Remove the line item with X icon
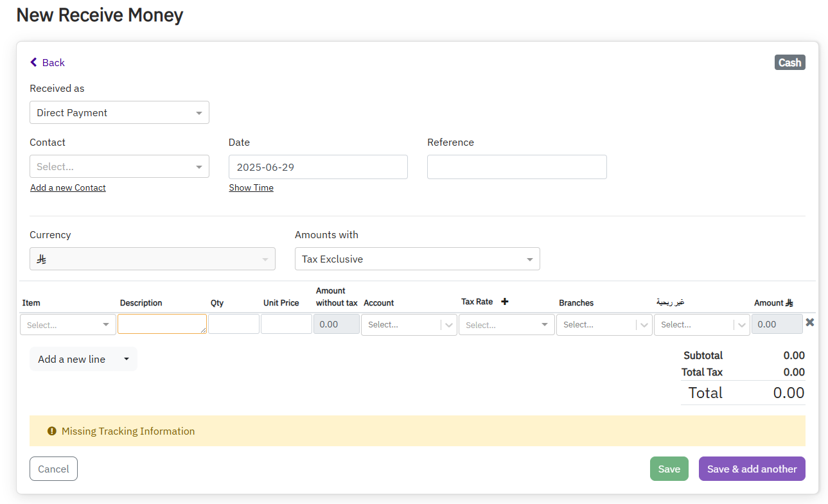The image size is (828, 504). click(809, 322)
